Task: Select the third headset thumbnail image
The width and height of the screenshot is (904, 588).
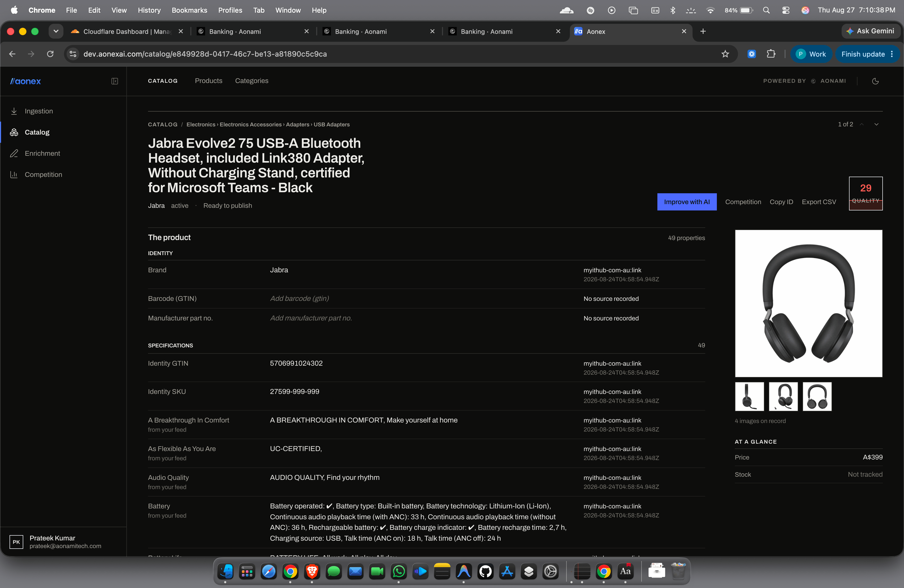Action: (x=817, y=396)
